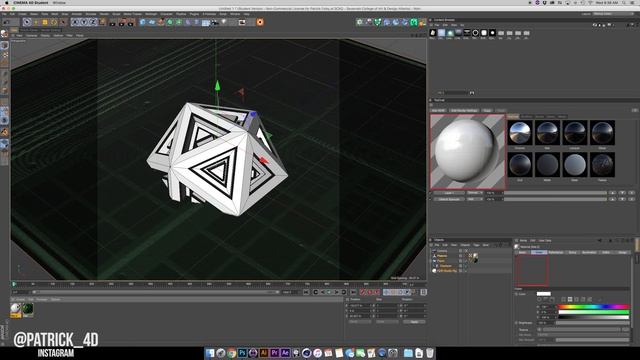
Task: Toggle Autokeying in the timeline
Action: point(370,292)
